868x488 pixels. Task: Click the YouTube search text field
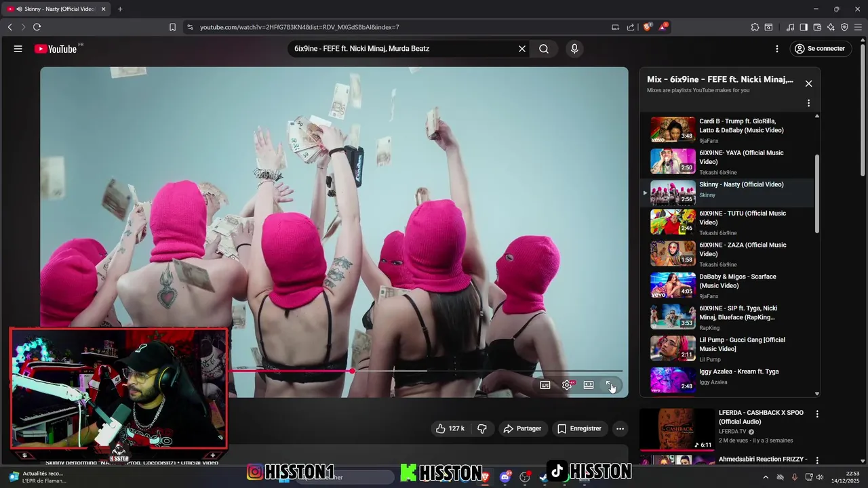pyautogui.click(x=402, y=49)
